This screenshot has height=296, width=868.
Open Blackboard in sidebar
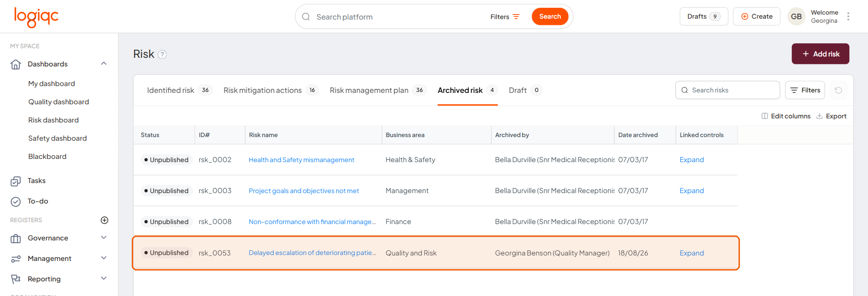[x=47, y=157]
